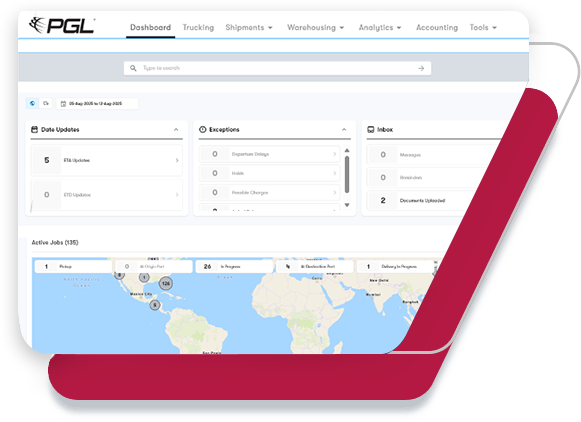
Task: Click the Exceptions scrollbar down arrow
Action: coord(347,205)
